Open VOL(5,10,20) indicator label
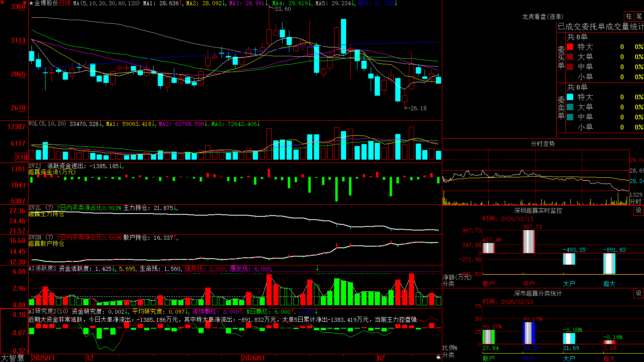This screenshot has width=644, height=362. pyautogui.click(x=47, y=124)
